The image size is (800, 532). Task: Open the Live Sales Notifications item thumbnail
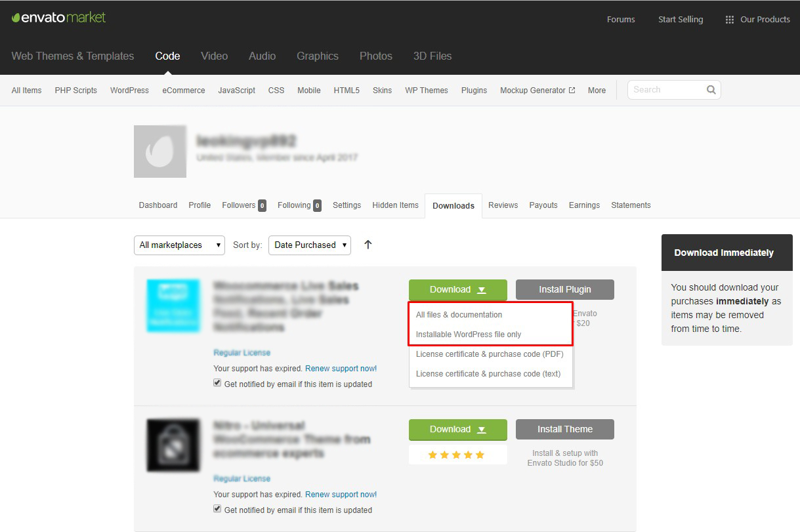point(173,306)
